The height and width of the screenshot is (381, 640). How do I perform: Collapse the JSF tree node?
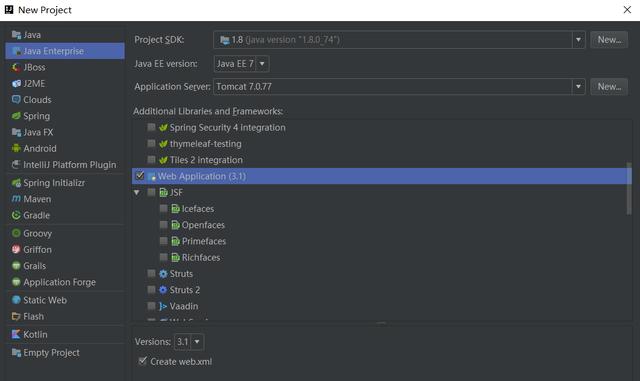coord(137,192)
